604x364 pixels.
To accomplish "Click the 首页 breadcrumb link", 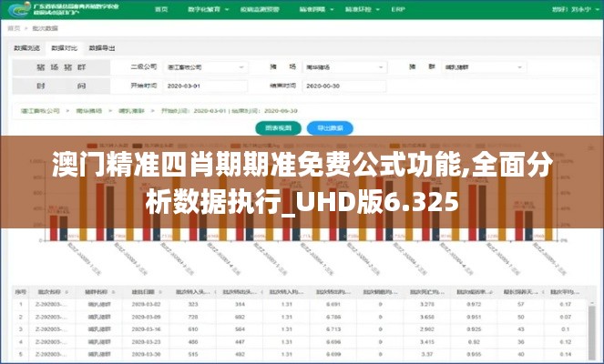I will coord(13,28).
